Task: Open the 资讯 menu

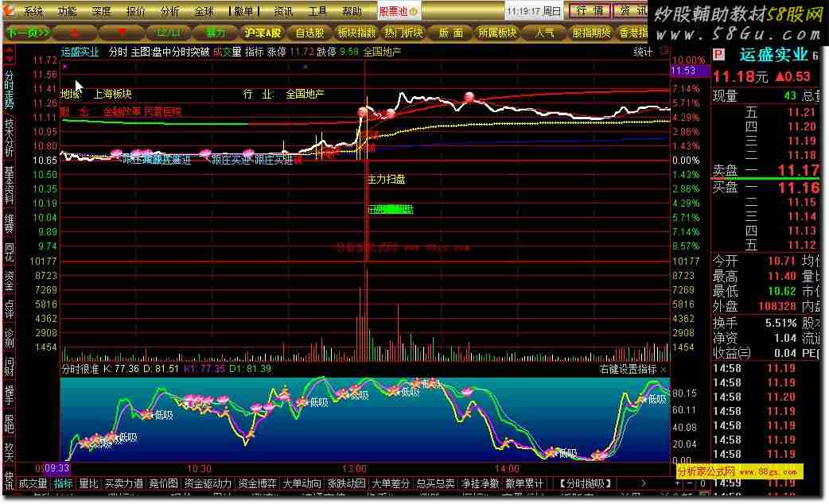Action: 283,10
